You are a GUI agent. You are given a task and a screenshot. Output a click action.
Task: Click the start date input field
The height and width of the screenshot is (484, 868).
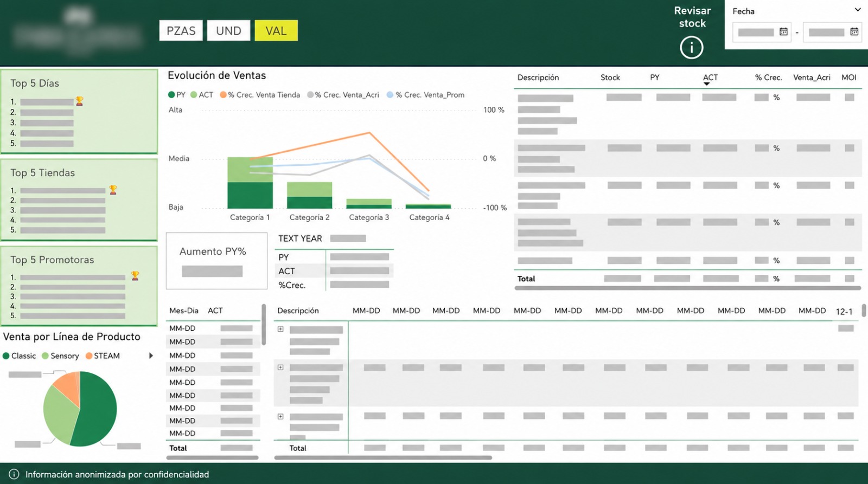click(x=762, y=33)
